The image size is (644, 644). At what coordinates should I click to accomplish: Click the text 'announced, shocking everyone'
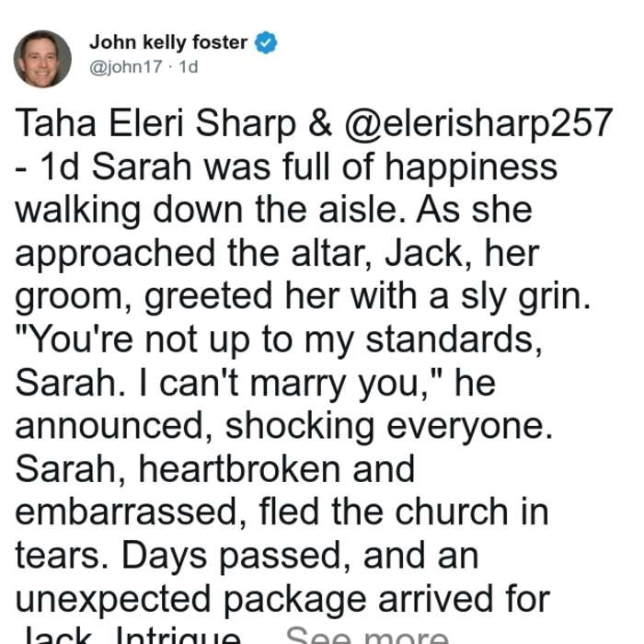click(x=283, y=426)
